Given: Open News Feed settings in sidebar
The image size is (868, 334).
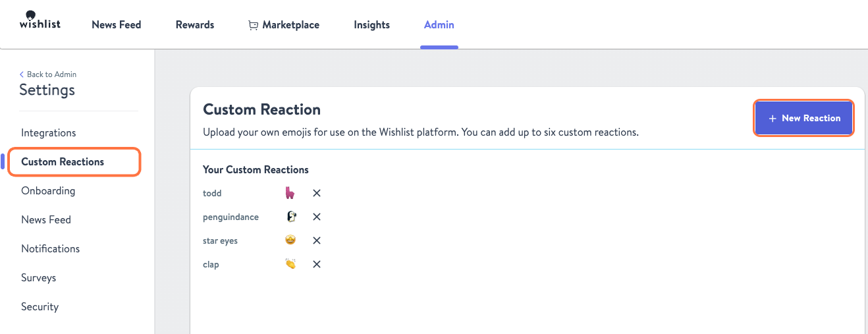Looking at the screenshot, I should [46, 219].
